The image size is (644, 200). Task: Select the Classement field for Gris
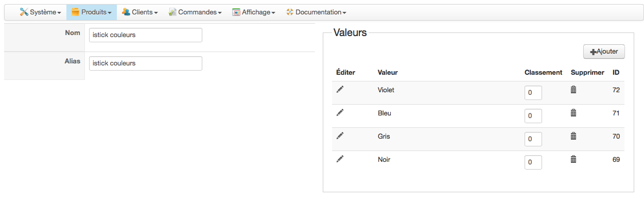533,139
